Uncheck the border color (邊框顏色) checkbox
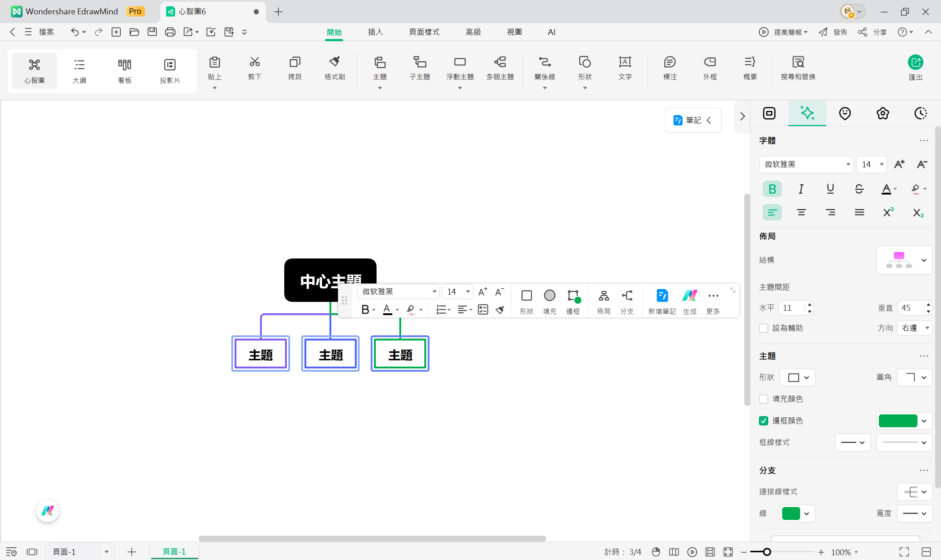This screenshot has width=941, height=560. coord(763,421)
